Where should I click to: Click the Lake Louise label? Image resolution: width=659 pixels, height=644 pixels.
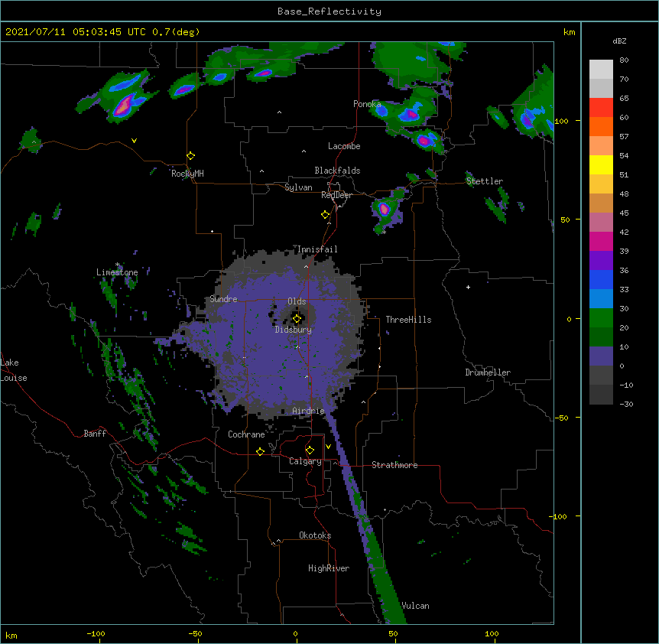tap(14, 370)
